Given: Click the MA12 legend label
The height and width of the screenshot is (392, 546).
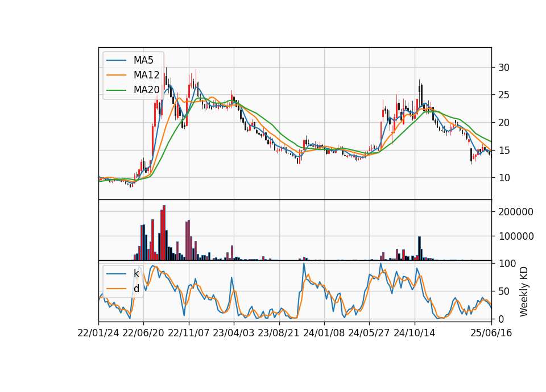Looking at the screenshot, I should click(x=146, y=75).
